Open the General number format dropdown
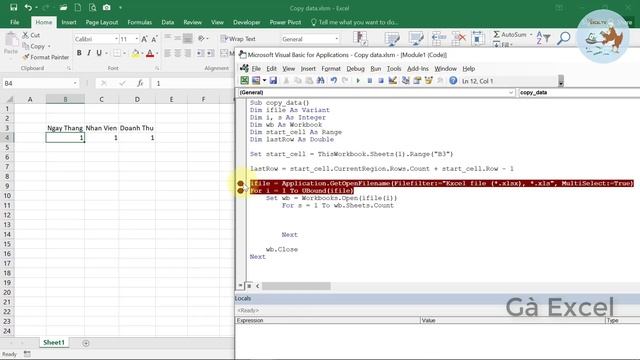This screenshot has width=640, height=360. tap(337, 39)
